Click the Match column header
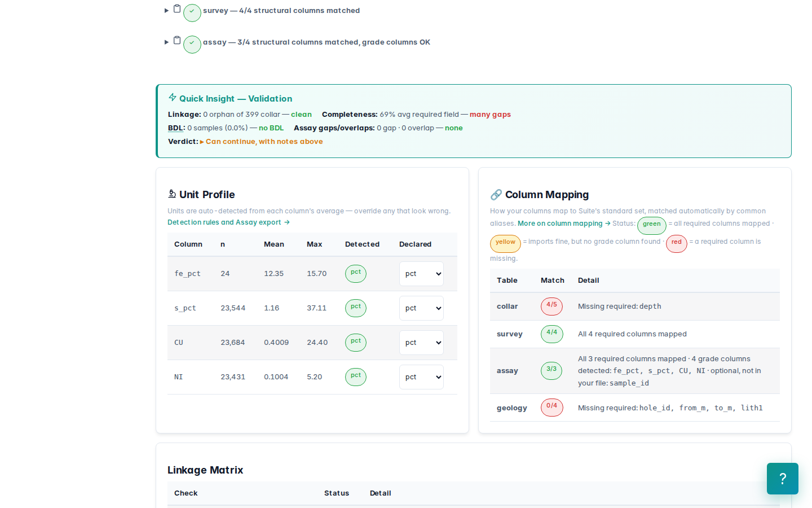The height and width of the screenshot is (508, 812). [553, 281]
